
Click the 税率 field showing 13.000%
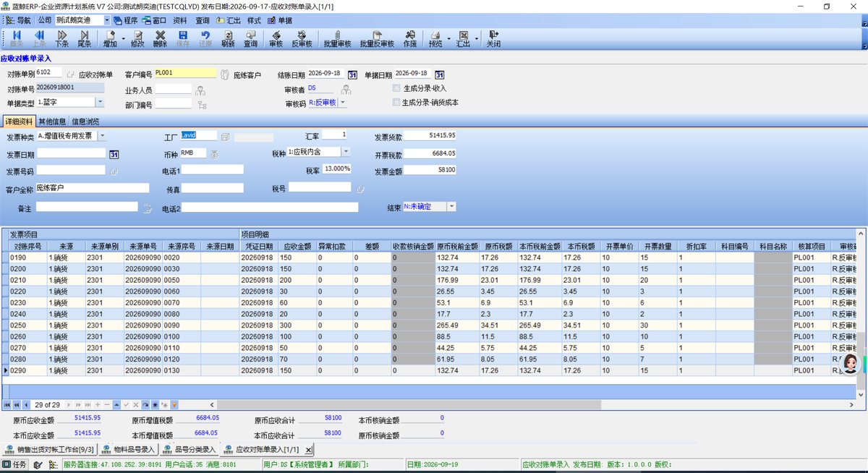(337, 169)
